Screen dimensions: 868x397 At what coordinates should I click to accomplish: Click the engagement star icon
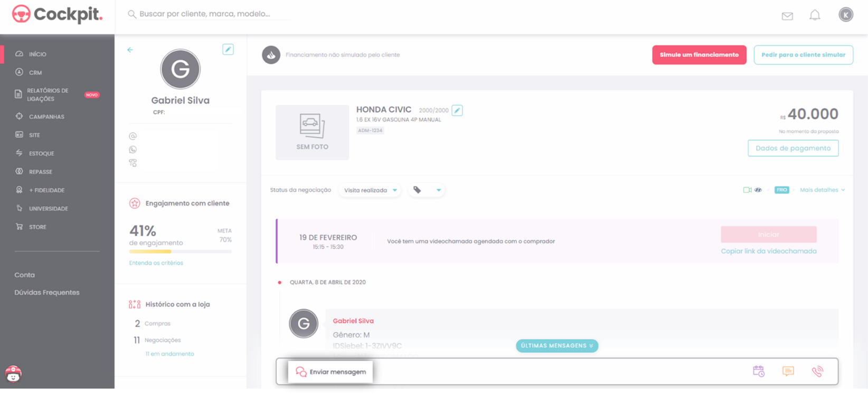(x=135, y=204)
